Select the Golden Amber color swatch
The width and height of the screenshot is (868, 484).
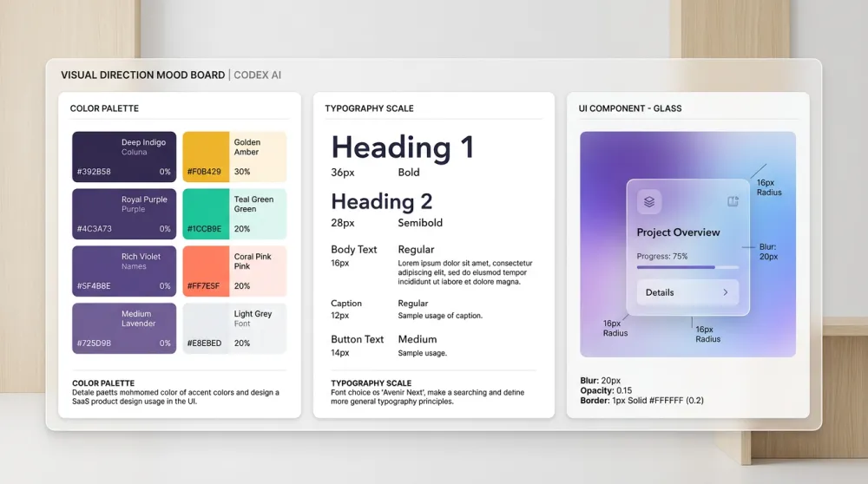click(x=234, y=156)
